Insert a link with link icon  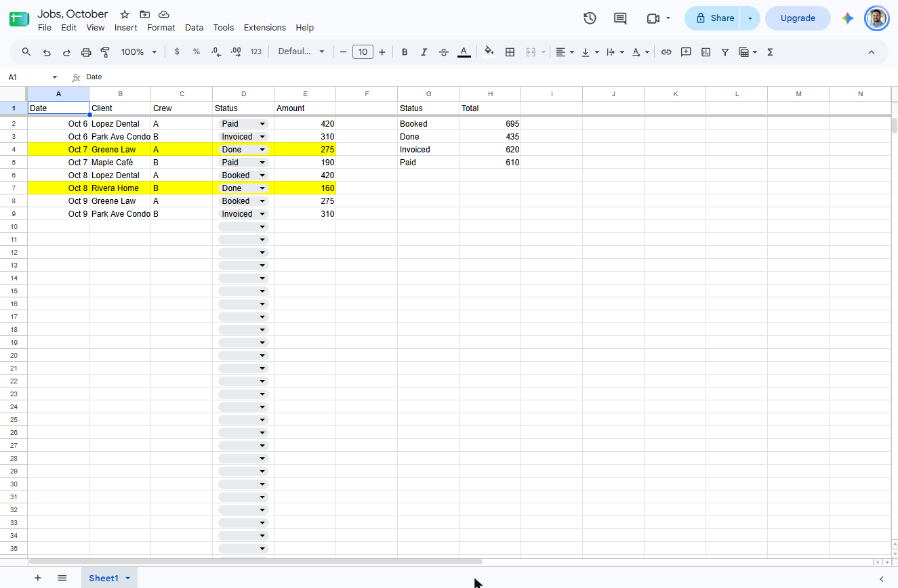(x=666, y=52)
